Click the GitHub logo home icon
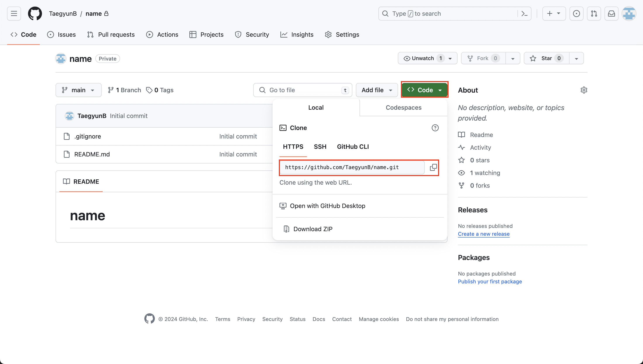Viewport: 643px width, 364px height. click(x=35, y=14)
